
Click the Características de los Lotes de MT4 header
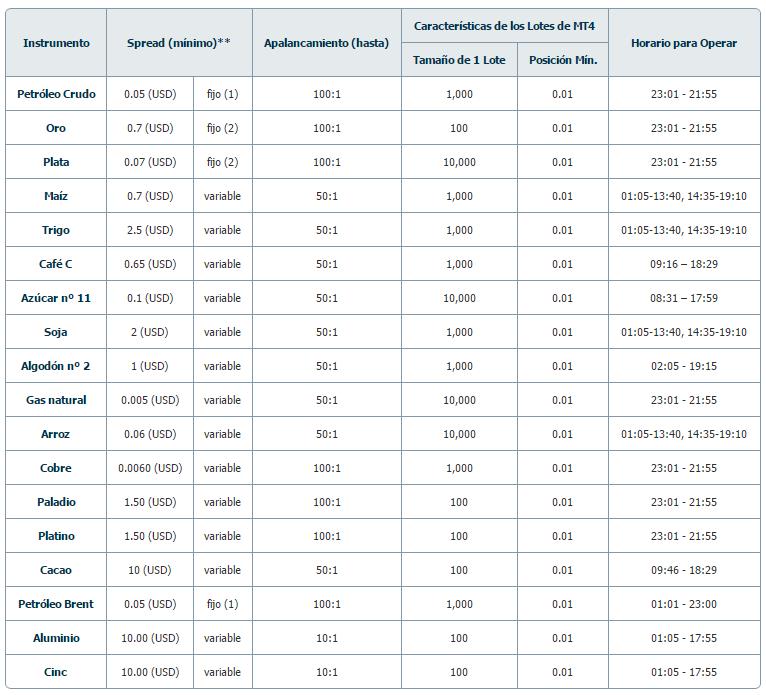click(505, 25)
